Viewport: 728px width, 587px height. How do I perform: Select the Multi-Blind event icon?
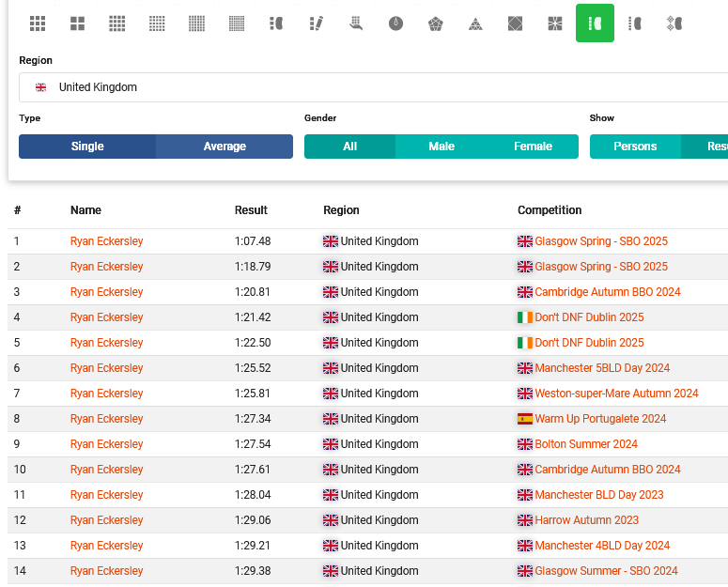(674, 23)
